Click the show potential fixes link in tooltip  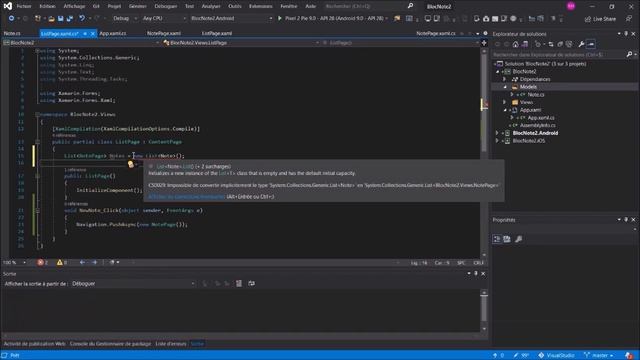tap(186, 196)
